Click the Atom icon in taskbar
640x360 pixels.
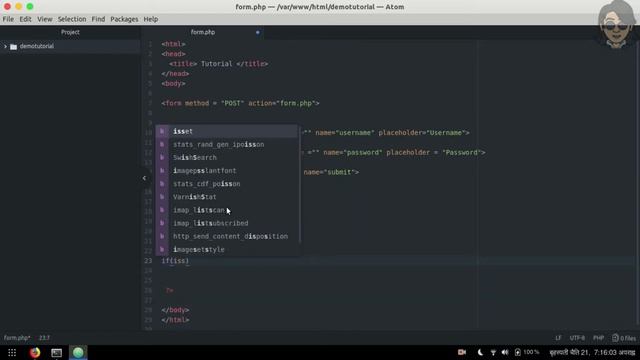(x=78, y=352)
